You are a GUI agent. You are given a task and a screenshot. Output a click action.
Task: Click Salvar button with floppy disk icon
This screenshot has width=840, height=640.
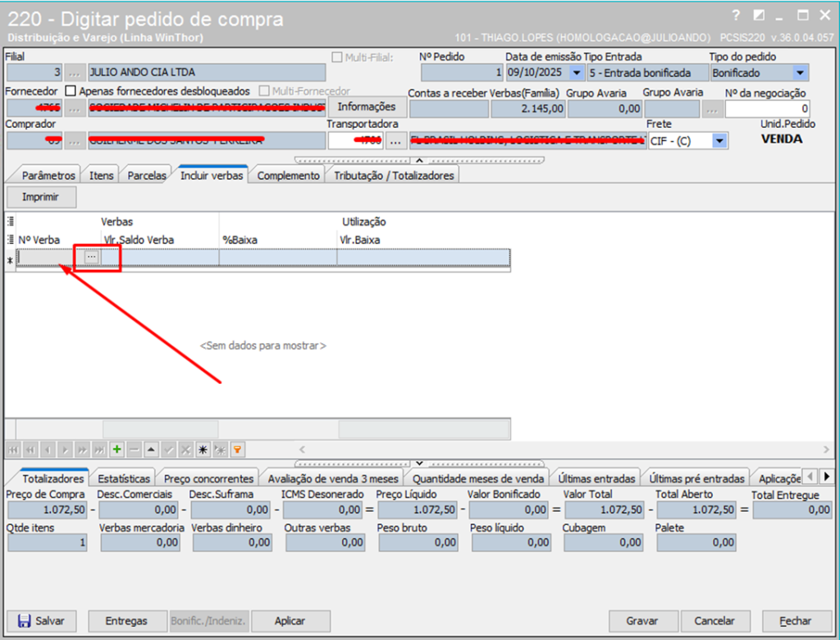(40, 621)
